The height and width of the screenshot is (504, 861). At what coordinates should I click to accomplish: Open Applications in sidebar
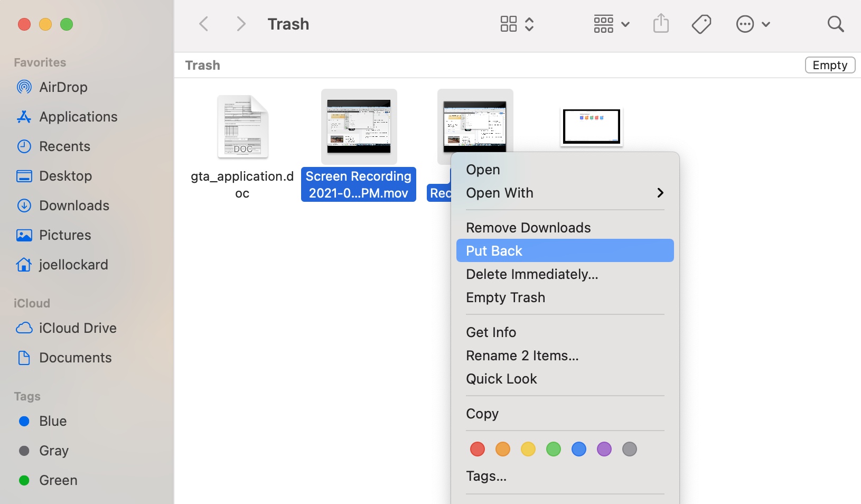click(67, 117)
